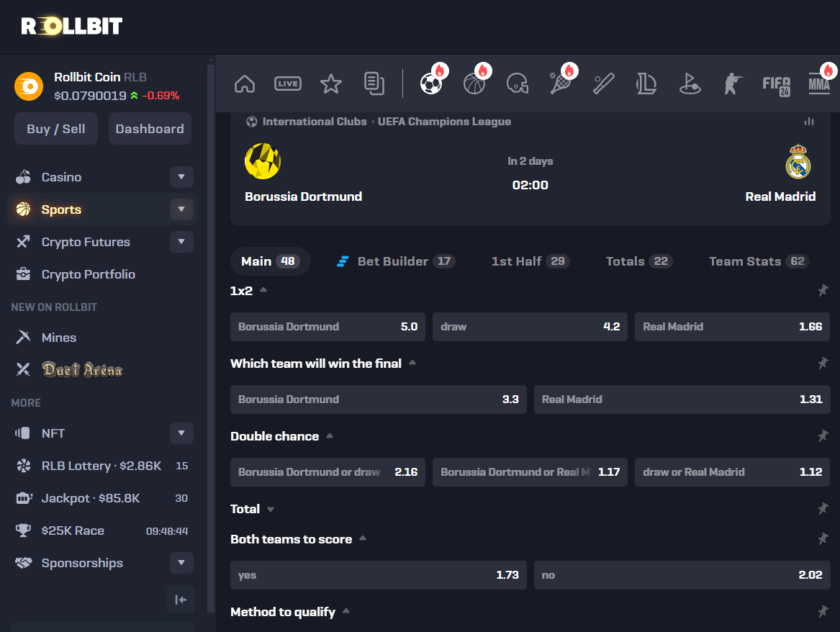Open the bet slip documents icon

[x=374, y=83]
